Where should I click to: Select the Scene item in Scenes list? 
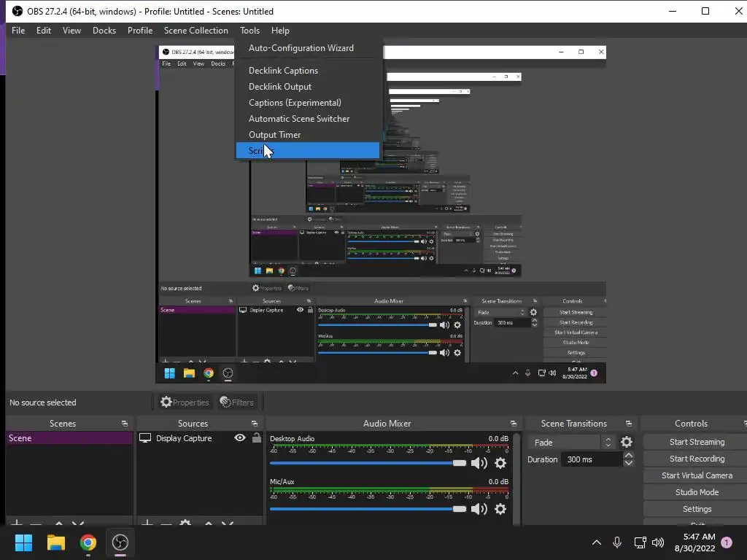[69, 438]
